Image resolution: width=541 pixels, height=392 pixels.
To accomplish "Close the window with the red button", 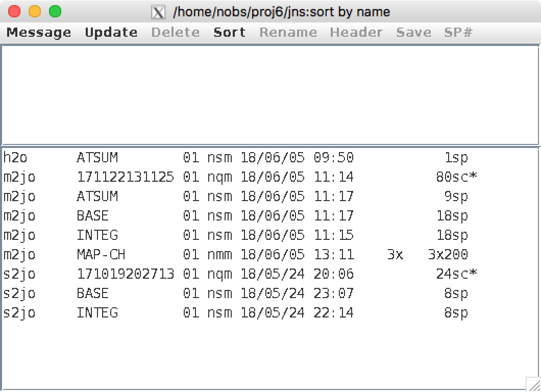I will (14, 11).
